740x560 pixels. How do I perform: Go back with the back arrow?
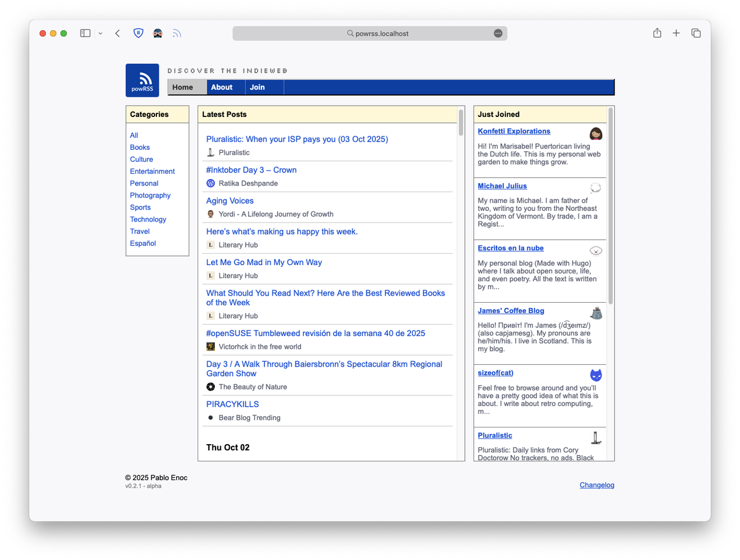[118, 33]
